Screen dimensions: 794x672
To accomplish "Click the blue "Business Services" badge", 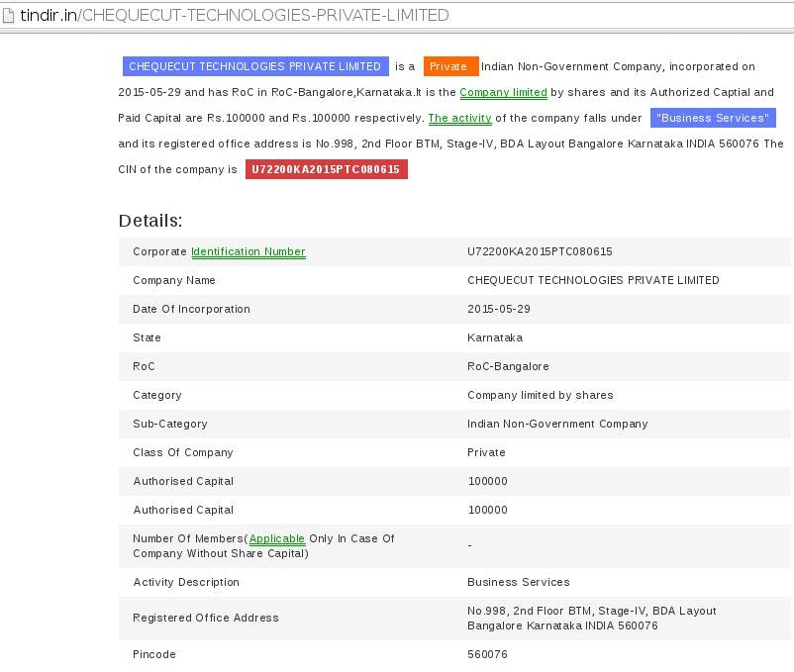I will (713, 118).
